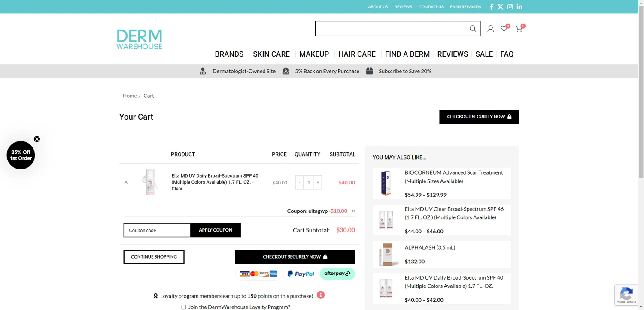Click the CONTACT US link
This screenshot has height=310, width=644.
pos(431,7)
